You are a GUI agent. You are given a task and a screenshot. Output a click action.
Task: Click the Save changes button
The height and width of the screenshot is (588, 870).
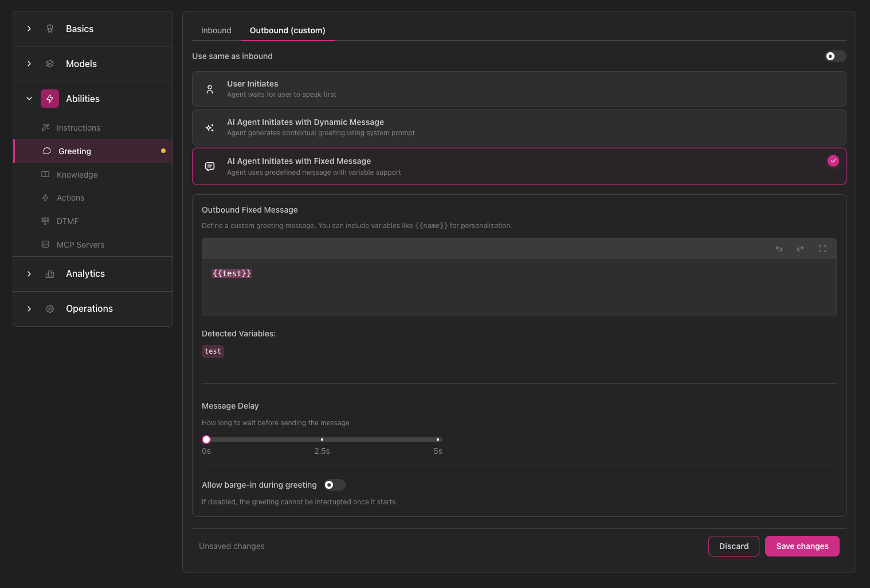pos(802,546)
